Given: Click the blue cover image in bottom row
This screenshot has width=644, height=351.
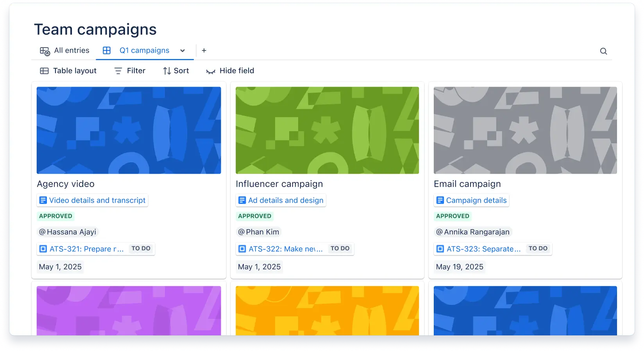Looking at the screenshot, I should pyautogui.click(x=526, y=311).
